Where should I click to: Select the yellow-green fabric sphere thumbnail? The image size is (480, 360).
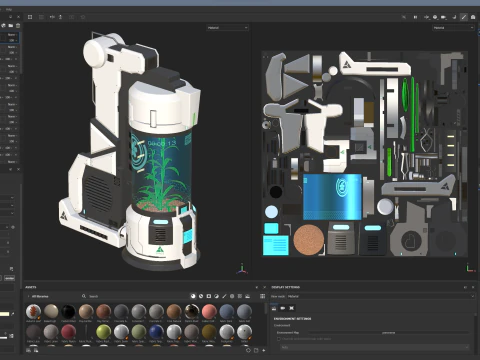pos(103,332)
